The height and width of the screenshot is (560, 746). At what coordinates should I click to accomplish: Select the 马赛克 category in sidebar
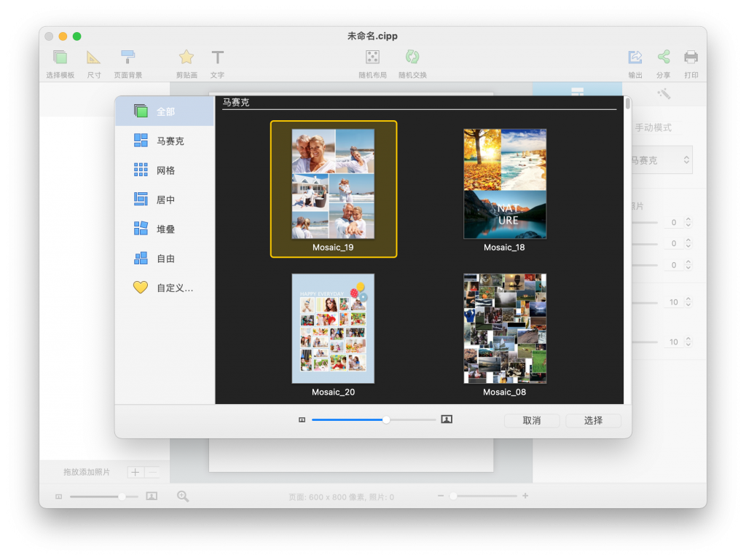(x=165, y=141)
